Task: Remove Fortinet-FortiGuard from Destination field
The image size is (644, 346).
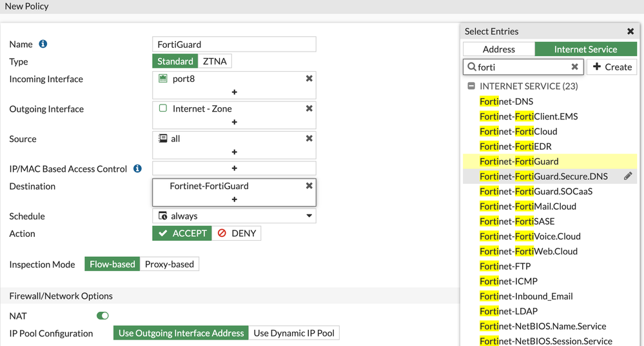Action: pyautogui.click(x=309, y=185)
